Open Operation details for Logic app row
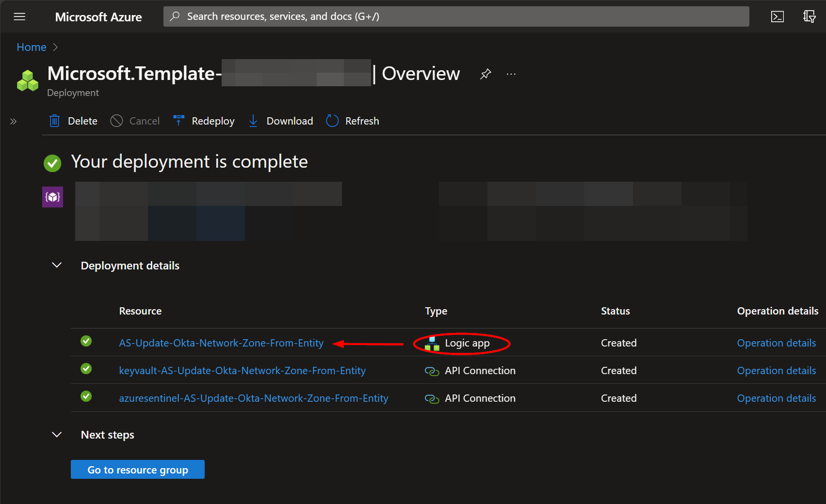Viewport: 826px width, 504px height. (x=777, y=343)
